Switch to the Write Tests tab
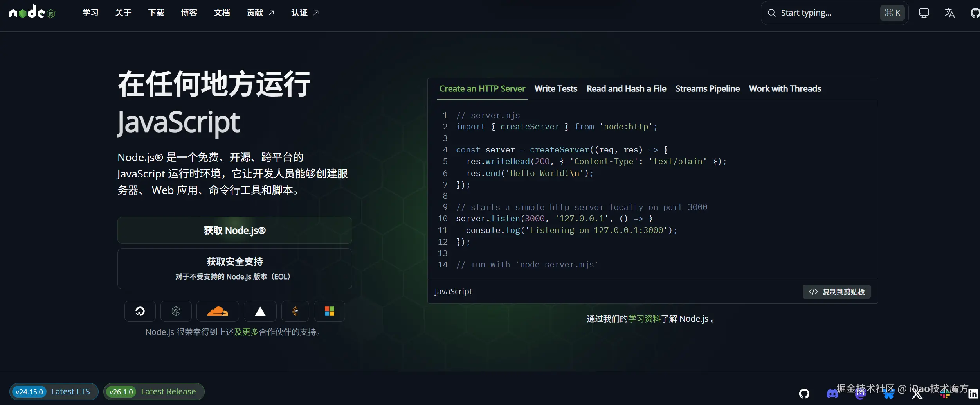This screenshot has height=405, width=980. [x=556, y=89]
